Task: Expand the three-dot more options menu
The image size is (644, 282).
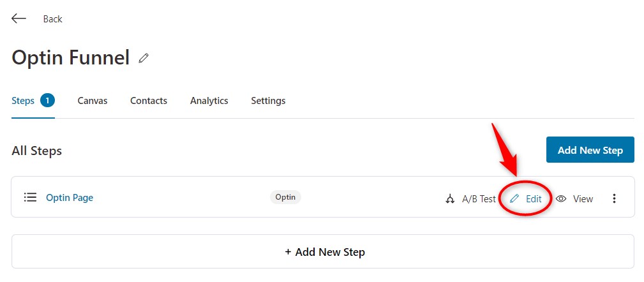Action: [614, 198]
